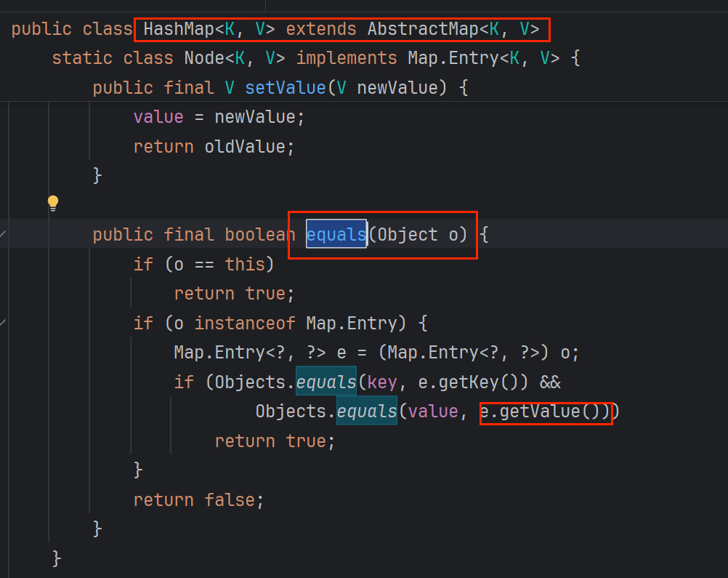The width and height of the screenshot is (728, 578).
Task: Click the Object o parameter in the equals signature
Action: click(421, 234)
